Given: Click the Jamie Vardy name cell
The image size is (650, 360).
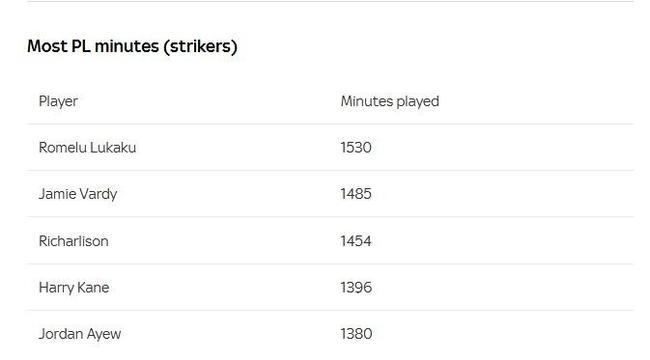Looking at the screenshot, I should (78, 194).
